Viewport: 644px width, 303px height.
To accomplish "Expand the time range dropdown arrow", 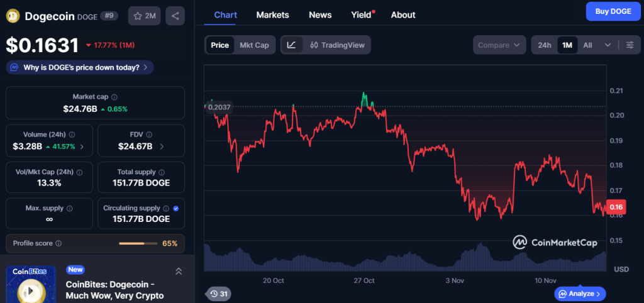I will click(x=608, y=45).
